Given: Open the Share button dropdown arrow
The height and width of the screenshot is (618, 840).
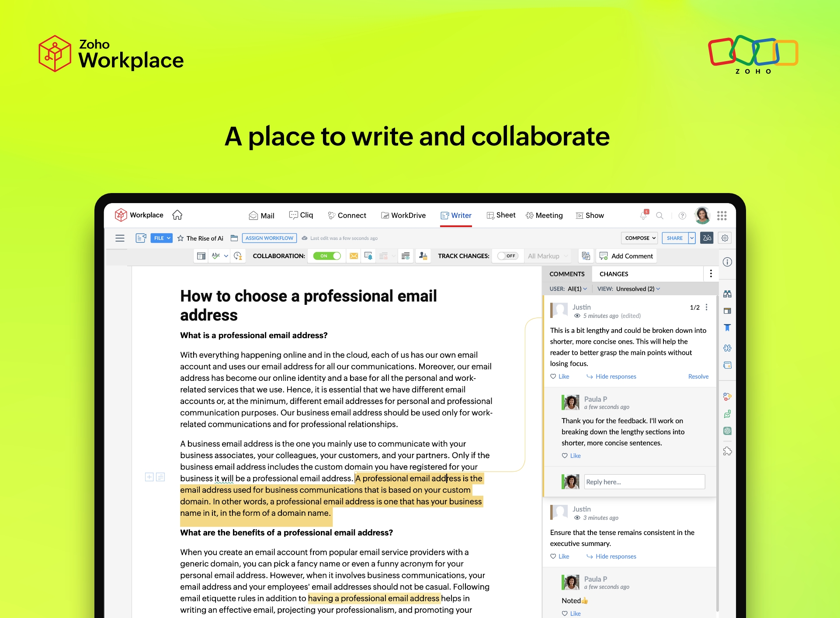Looking at the screenshot, I should click(692, 238).
